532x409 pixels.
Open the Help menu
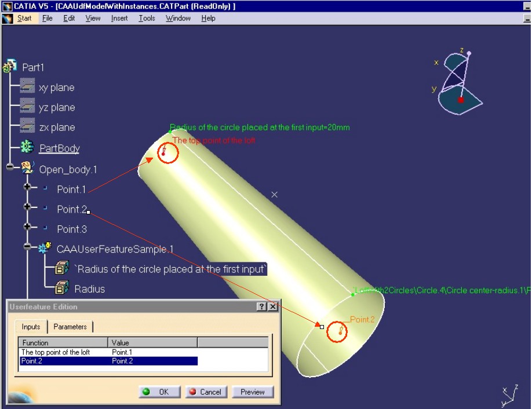[208, 19]
